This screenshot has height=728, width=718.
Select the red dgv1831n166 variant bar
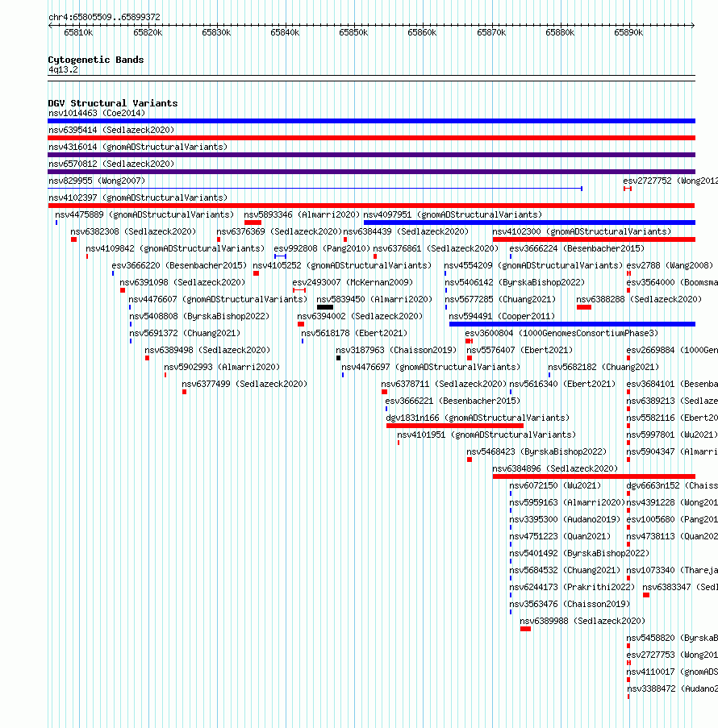pyautogui.click(x=455, y=426)
